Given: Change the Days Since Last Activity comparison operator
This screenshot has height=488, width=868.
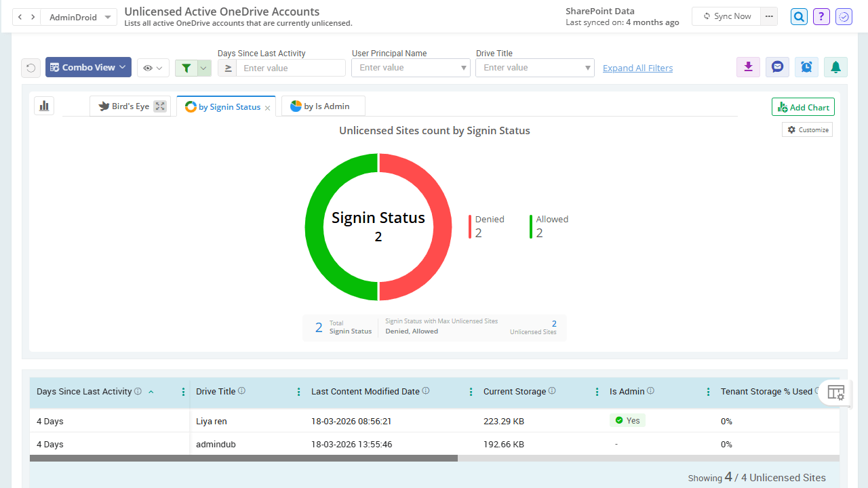Looking at the screenshot, I should point(227,68).
